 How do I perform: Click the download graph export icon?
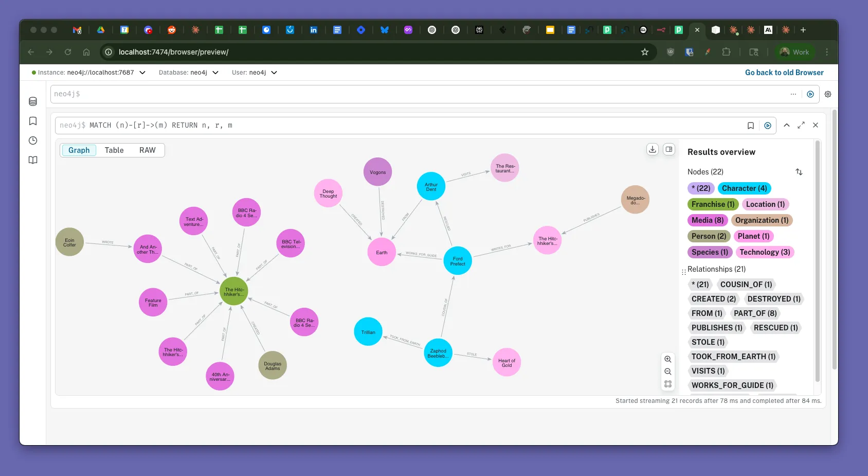(653, 149)
